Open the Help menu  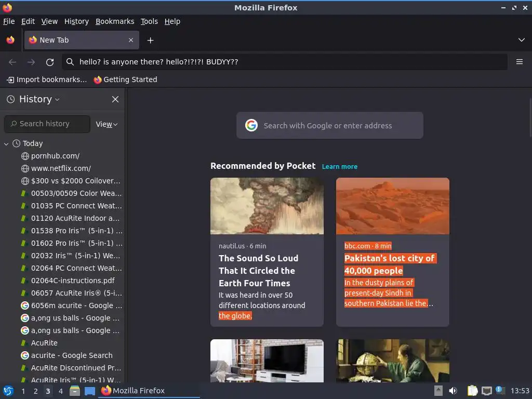pyautogui.click(x=172, y=21)
